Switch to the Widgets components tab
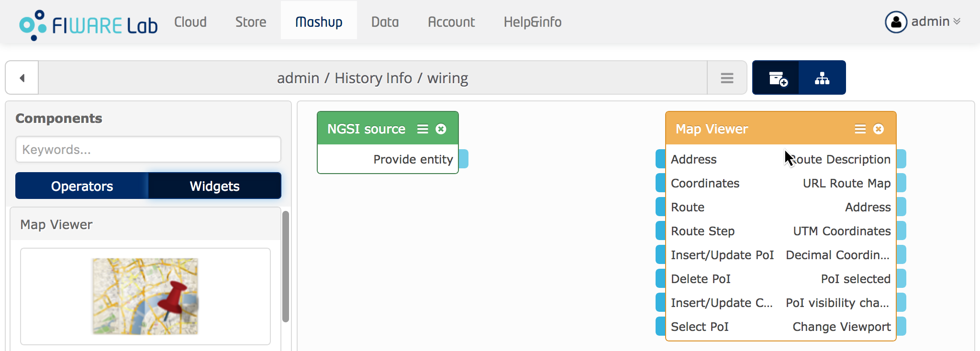Screen dimensions: 980x351 [214, 186]
